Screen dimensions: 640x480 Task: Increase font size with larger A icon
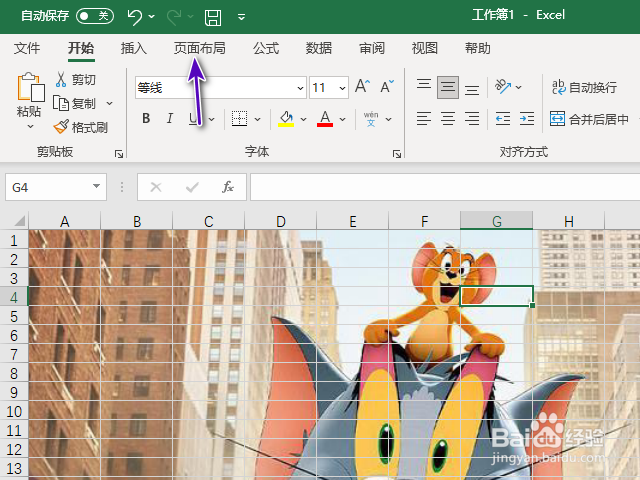tap(362, 86)
